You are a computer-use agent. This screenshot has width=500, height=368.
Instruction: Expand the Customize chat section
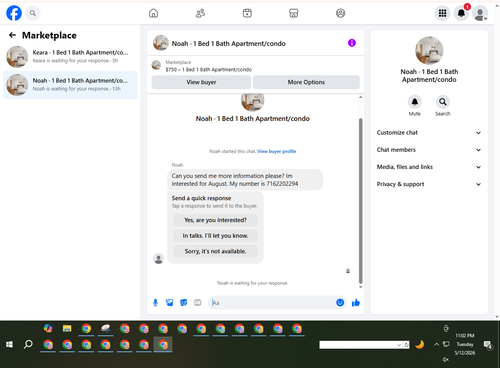(429, 133)
